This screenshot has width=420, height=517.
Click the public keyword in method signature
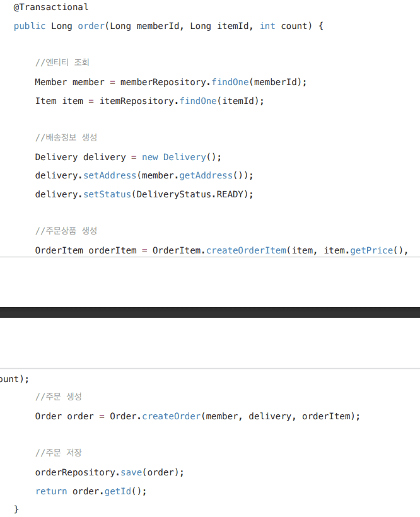(x=30, y=26)
